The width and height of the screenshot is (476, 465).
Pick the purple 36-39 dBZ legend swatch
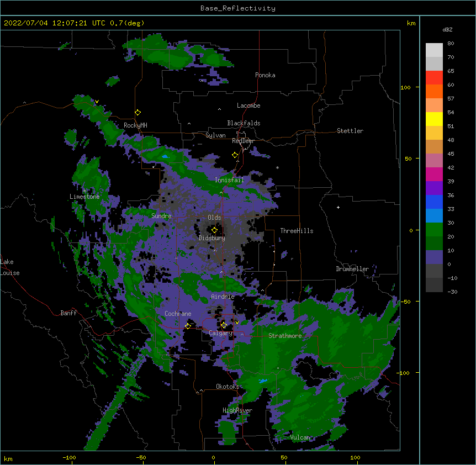pyautogui.click(x=434, y=188)
